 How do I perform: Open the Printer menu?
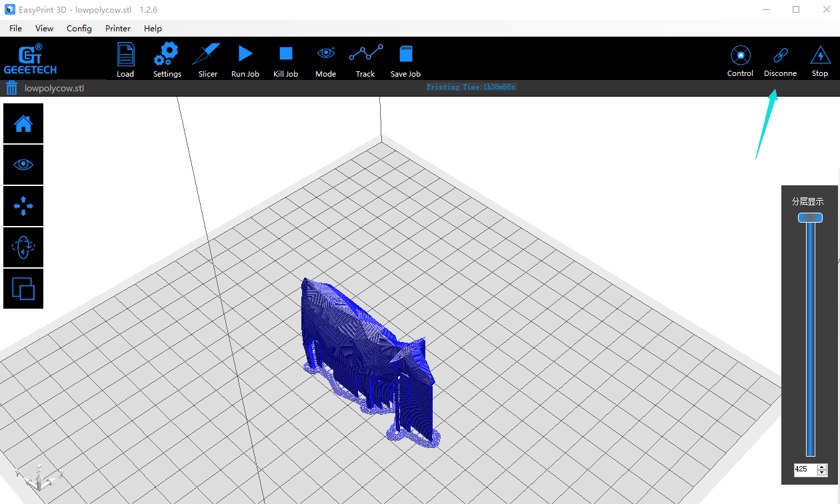pyautogui.click(x=118, y=29)
